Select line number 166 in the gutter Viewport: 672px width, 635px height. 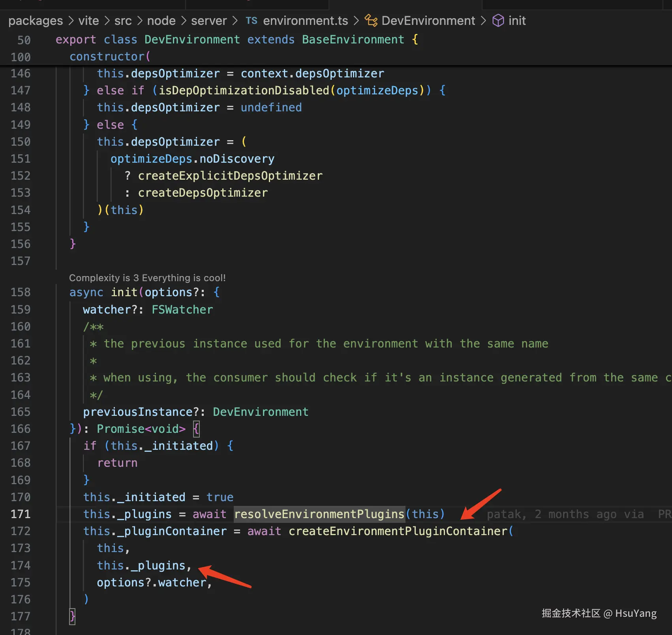[x=21, y=429]
